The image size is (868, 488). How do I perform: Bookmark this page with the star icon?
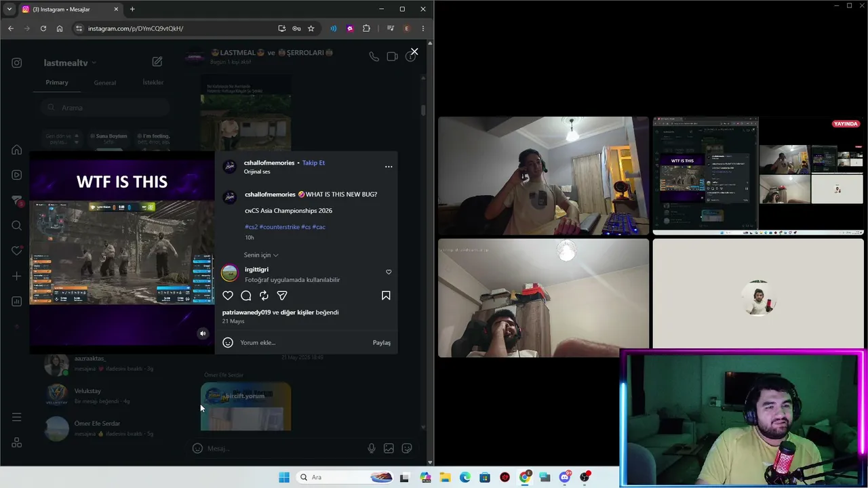coord(311,28)
